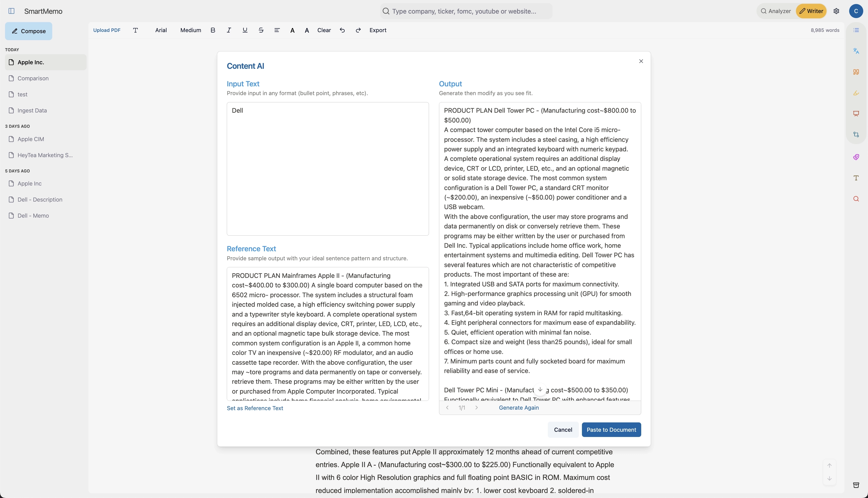Screen dimensions: 868x498
Task: Go to next generated output
Action: (x=477, y=408)
